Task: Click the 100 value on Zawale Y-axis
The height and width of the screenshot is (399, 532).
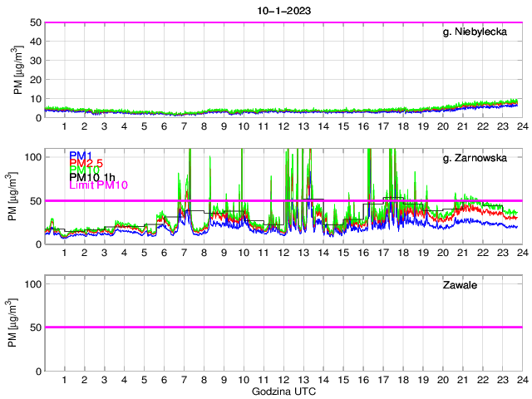Action: tap(32, 283)
